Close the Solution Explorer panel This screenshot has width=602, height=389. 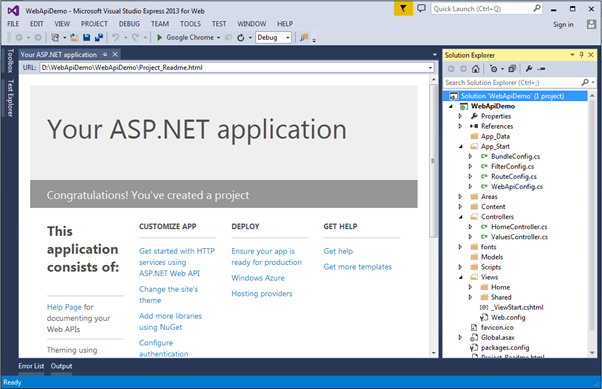click(x=591, y=55)
